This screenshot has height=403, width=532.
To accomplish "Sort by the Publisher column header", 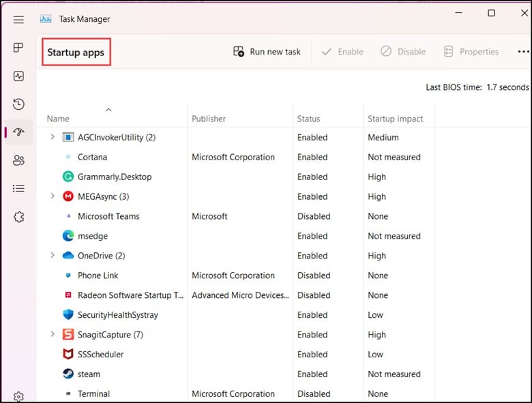I will coord(209,119).
